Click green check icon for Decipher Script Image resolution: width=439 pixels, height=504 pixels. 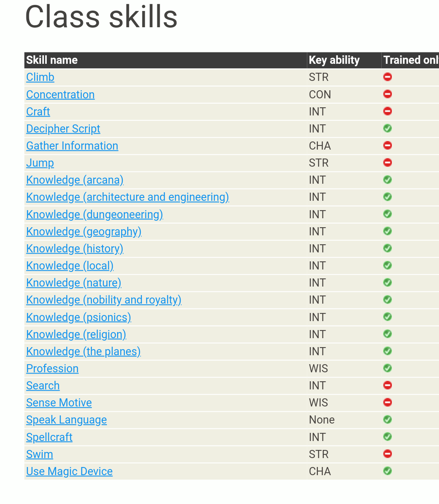click(x=387, y=128)
